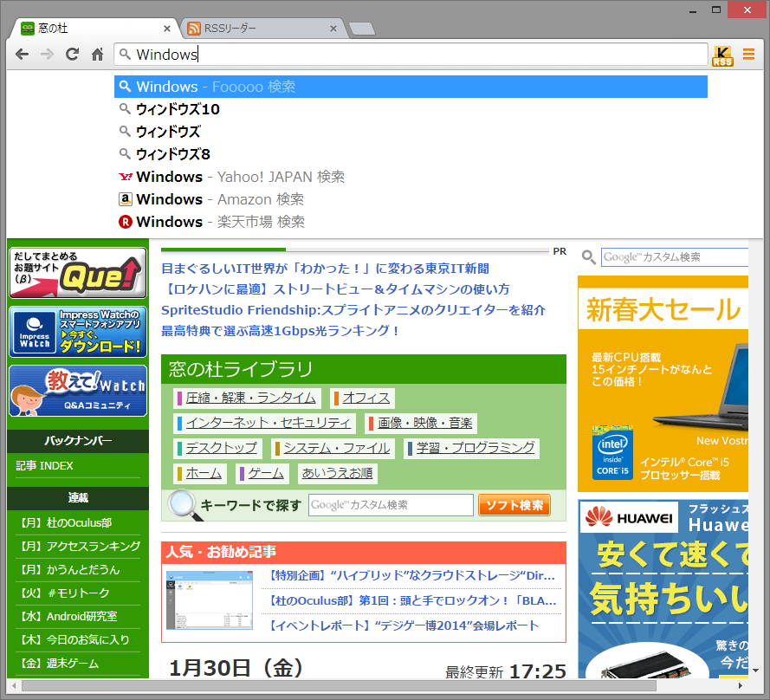Open 【月】かうんとだうん sidebar link
770x700 pixels.
(x=69, y=570)
